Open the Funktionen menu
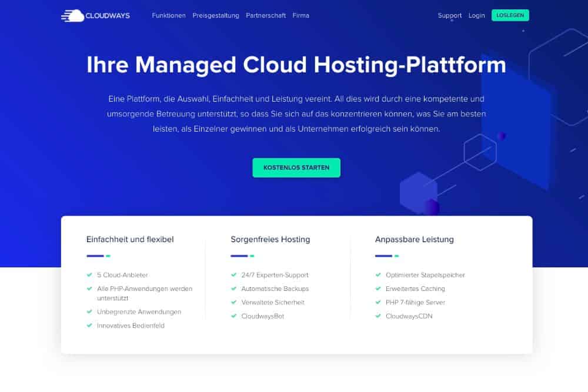The width and height of the screenshot is (588, 392). [x=169, y=15]
